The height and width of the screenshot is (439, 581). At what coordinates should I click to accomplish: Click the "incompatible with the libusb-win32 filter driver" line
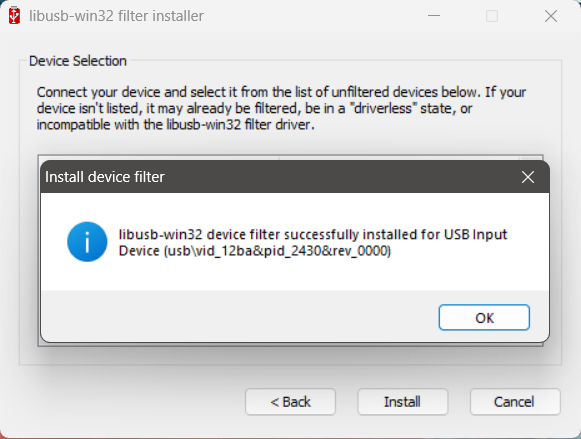tap(175, 125)
